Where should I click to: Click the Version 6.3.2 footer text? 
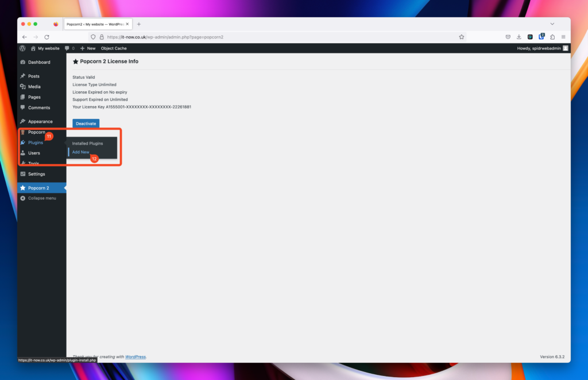pos(552,357)
